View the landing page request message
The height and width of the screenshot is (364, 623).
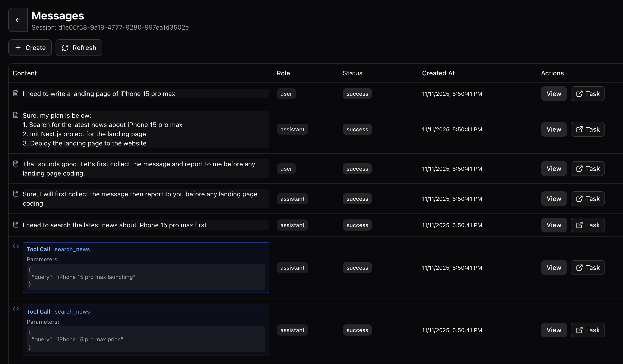point(554,93)
